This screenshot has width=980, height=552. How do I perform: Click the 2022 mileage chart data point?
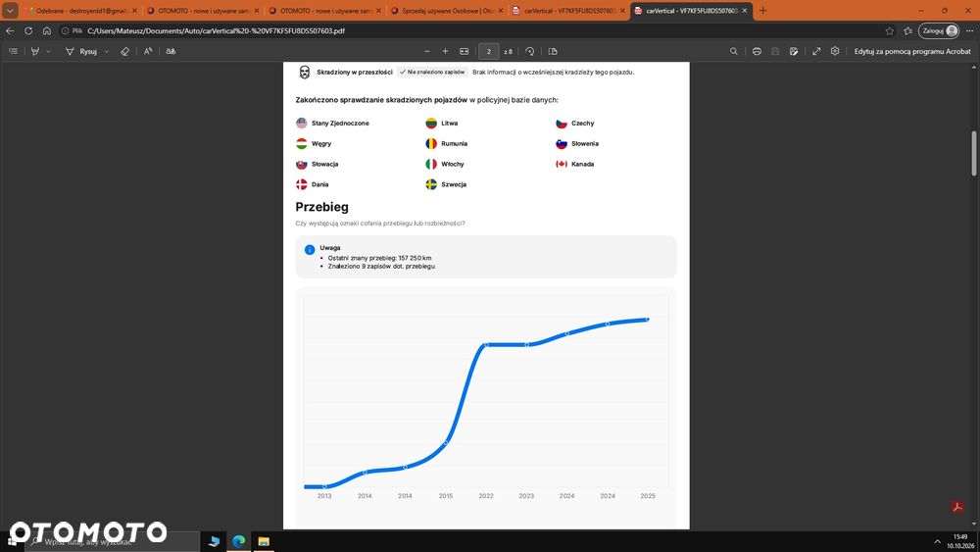[486, 344]
